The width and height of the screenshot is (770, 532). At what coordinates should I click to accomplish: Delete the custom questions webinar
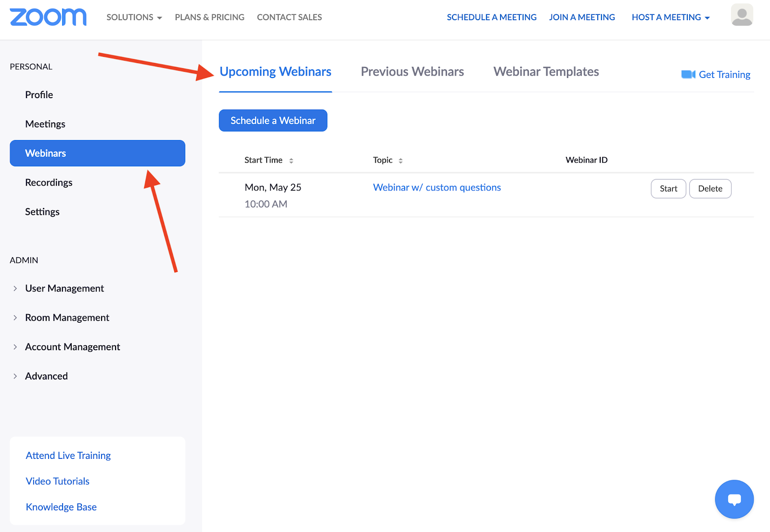click(710, 189)
